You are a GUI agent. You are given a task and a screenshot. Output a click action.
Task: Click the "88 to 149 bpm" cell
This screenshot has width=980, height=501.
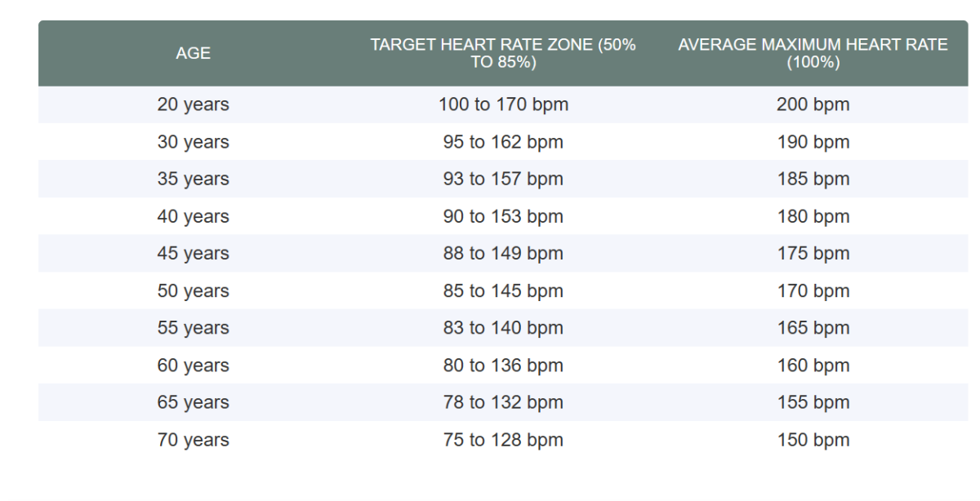pyautogui.click(x=503, y=254)
